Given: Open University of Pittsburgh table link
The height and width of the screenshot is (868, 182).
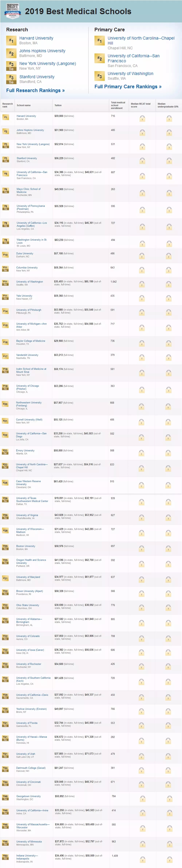Looking at the screenshot, I should pyautogui.click(x=29, y=310).
